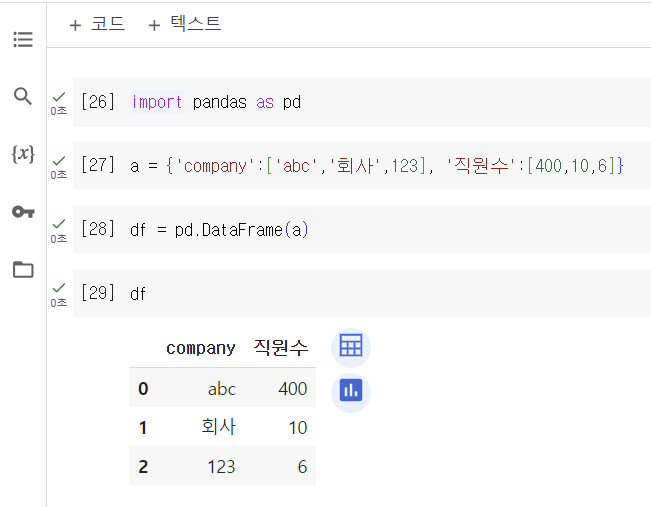Click into the 'import pandas as pd' cell
Image resolution: width=651 pixels, height=507 pixels.
coord(362,103)
